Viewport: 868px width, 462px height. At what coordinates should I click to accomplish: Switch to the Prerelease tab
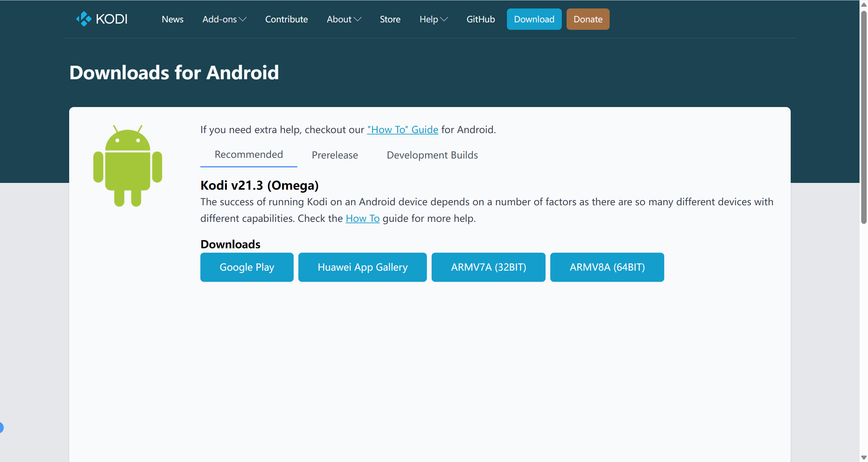point(335,155)
